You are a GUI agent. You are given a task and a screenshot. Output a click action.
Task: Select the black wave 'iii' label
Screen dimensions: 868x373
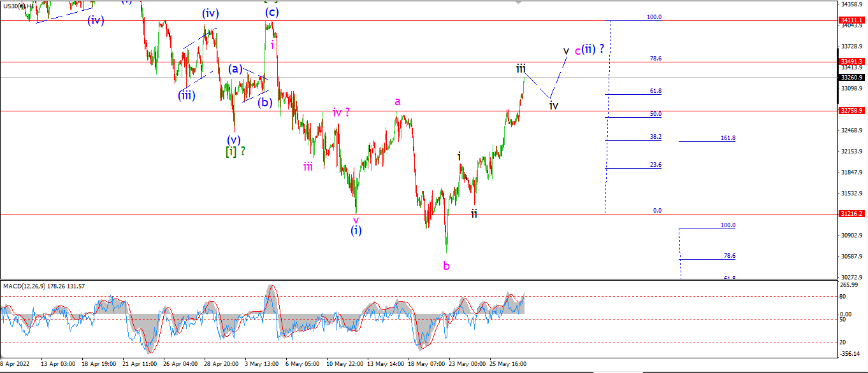(521, 68)
